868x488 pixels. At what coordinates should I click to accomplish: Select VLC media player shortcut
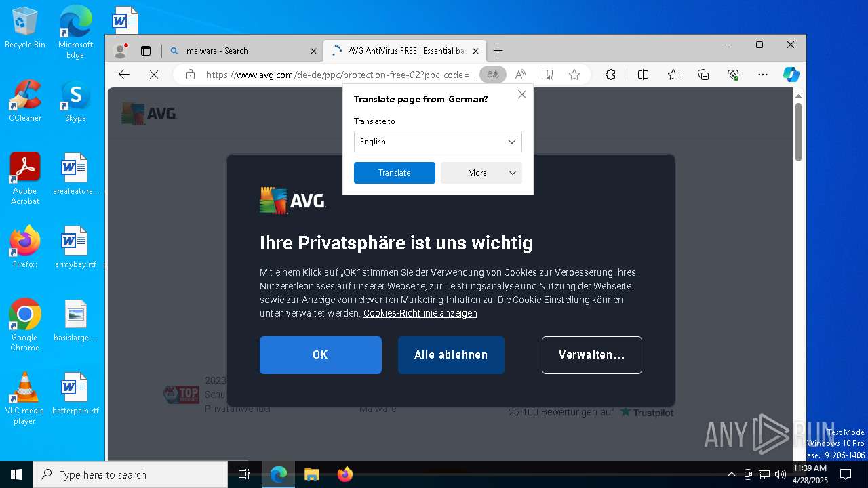[x=25, y=398]
